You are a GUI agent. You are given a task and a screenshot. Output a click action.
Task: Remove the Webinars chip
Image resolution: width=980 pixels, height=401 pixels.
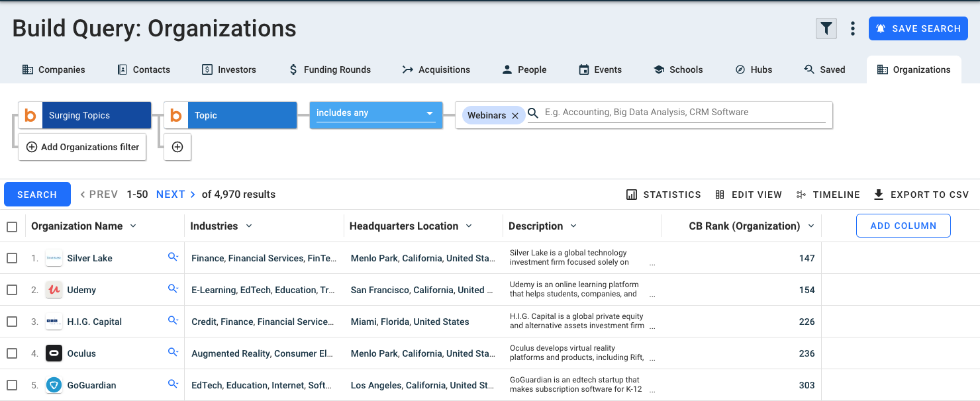(515, 115)
